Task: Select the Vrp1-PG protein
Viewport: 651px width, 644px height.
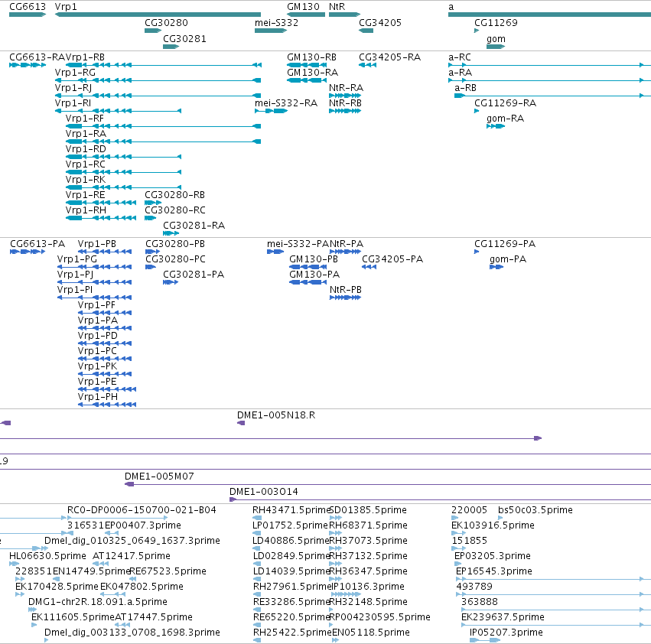Action: pos(94,267)
